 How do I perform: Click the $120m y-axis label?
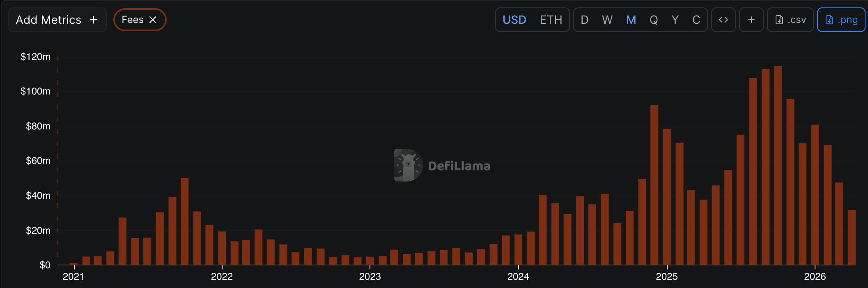tap(36, 57)
